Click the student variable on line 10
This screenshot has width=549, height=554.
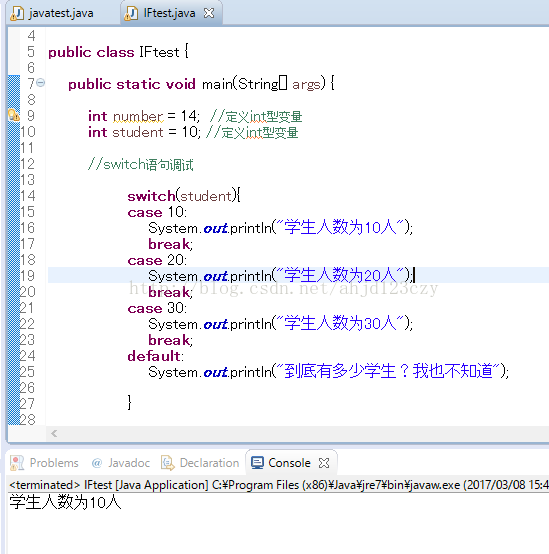138,132
